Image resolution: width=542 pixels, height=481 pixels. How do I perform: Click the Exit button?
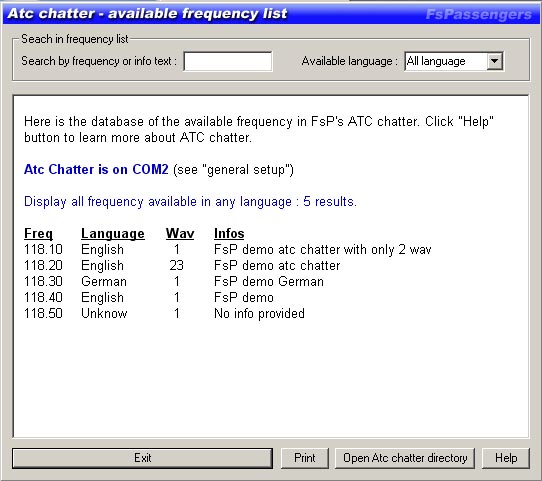pos(142,458)
